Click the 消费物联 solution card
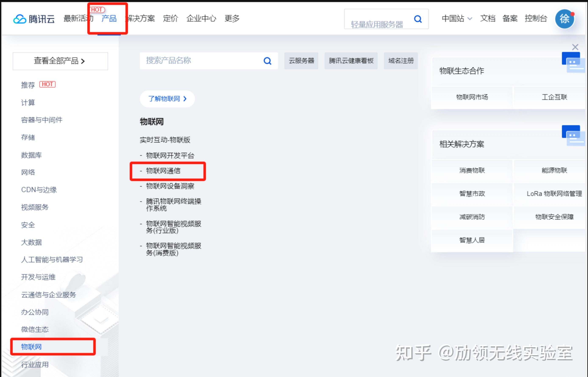The image size is (588, 377). (472, 170)
